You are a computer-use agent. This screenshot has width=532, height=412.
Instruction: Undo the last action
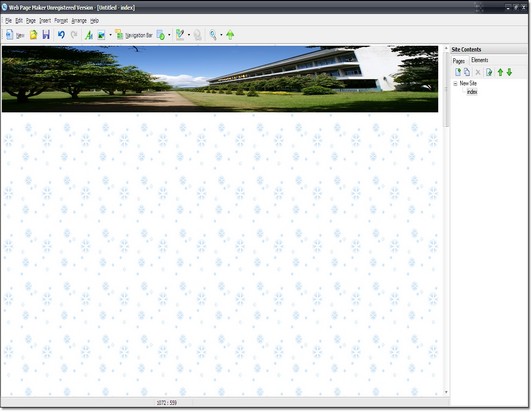click(61, 35)
